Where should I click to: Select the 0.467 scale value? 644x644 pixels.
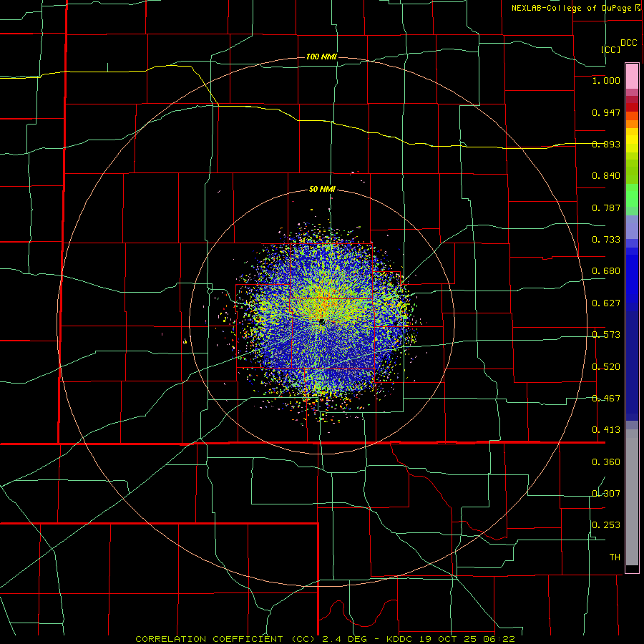[606, 399]
